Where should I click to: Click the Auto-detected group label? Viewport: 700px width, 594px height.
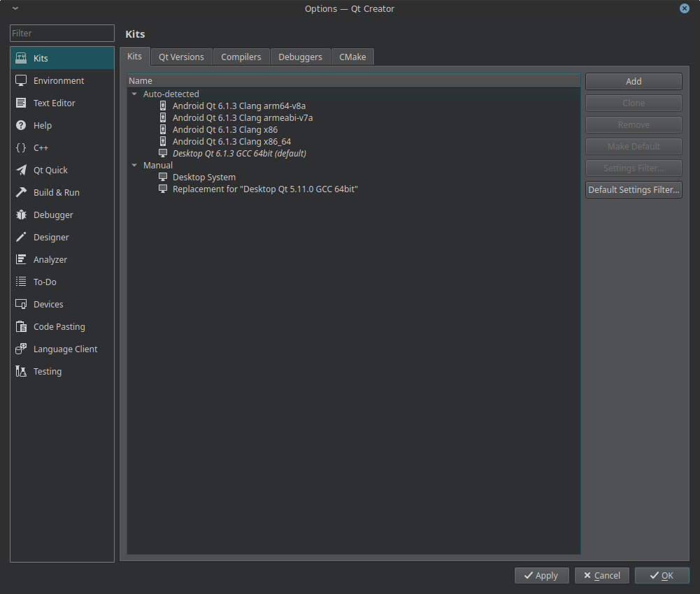pos(171,94)
